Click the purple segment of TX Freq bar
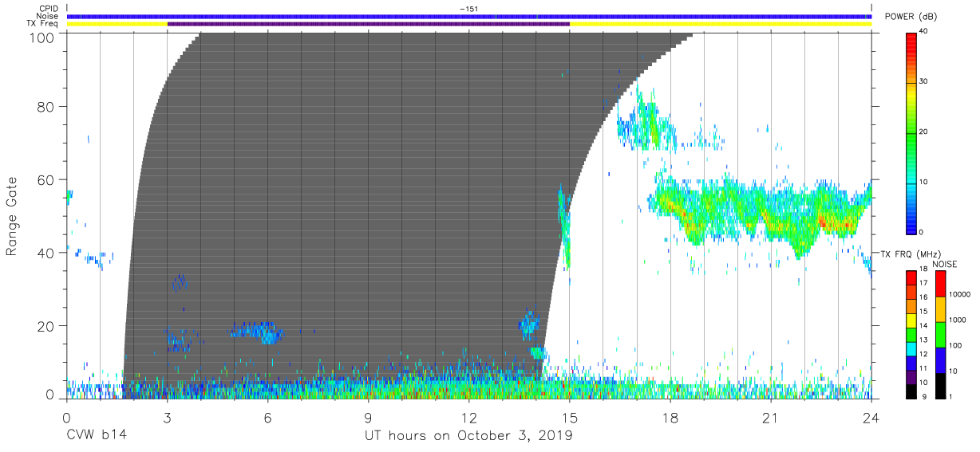 (x=368, y=24)
